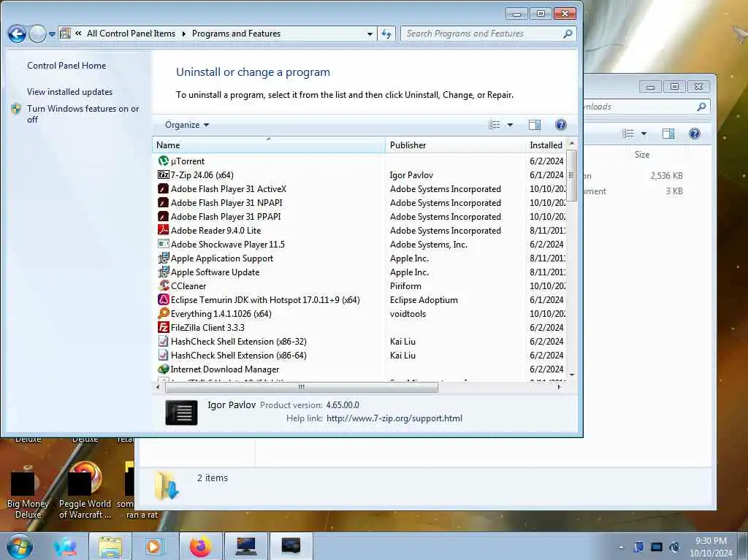Select the Adobe Reader 9.4.0 Lite icon
The height and width of the screenshot is (560, 748).
point(163,231)
